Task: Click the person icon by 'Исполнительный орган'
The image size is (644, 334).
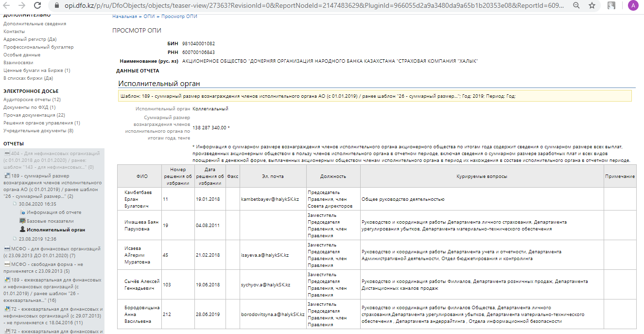Action: point(22,229)
